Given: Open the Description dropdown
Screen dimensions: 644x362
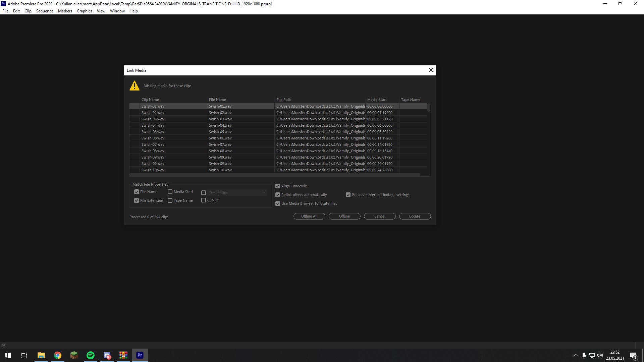Looking at the screenshot, I should (x=237, y=193).
